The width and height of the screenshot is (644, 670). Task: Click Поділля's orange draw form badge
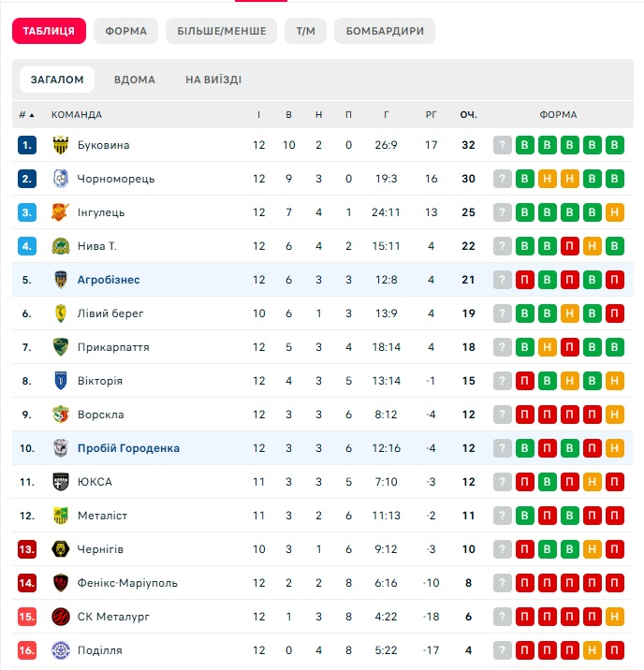tap(593, 650)
